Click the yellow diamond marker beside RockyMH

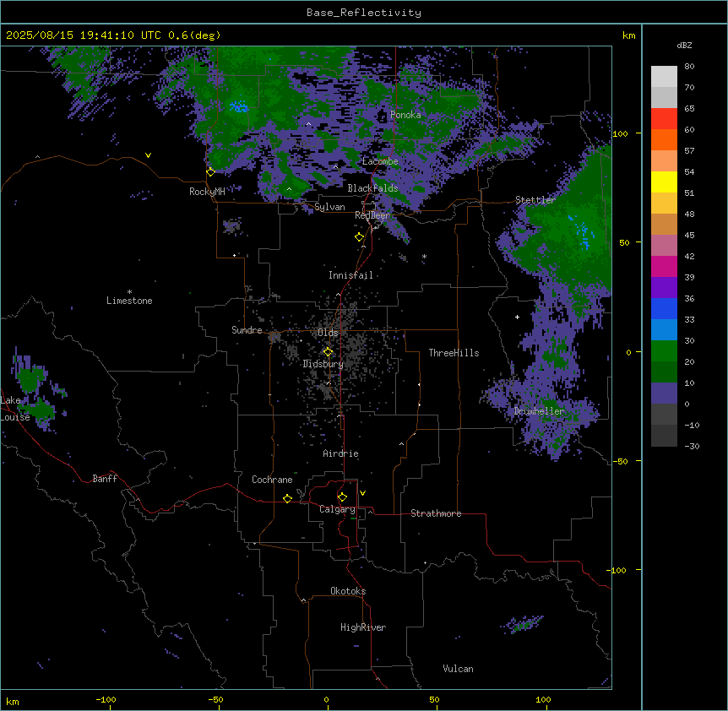tap(210, 172)
